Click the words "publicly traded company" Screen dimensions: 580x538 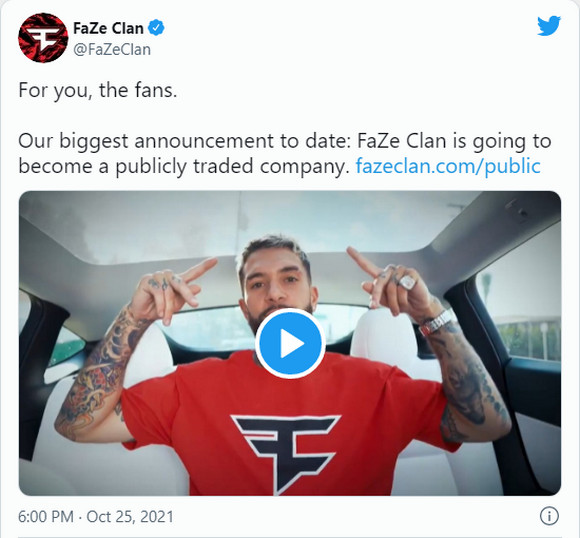pyautogui.click(x=230, y=166)
